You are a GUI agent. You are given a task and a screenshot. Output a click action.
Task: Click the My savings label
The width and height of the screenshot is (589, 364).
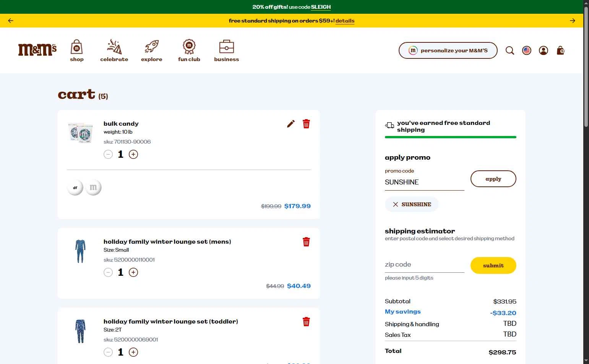click(x=402, y=312)
